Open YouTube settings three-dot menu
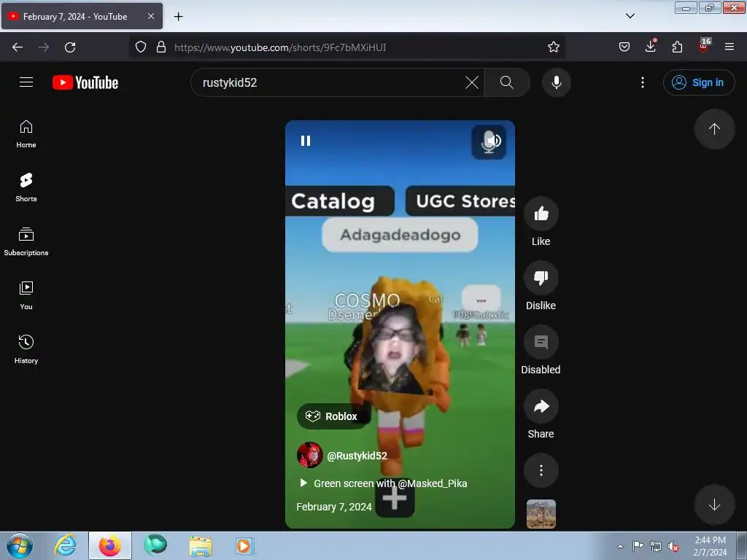The width and height of the screenshot is (747, 560). (x=642, y=82)
